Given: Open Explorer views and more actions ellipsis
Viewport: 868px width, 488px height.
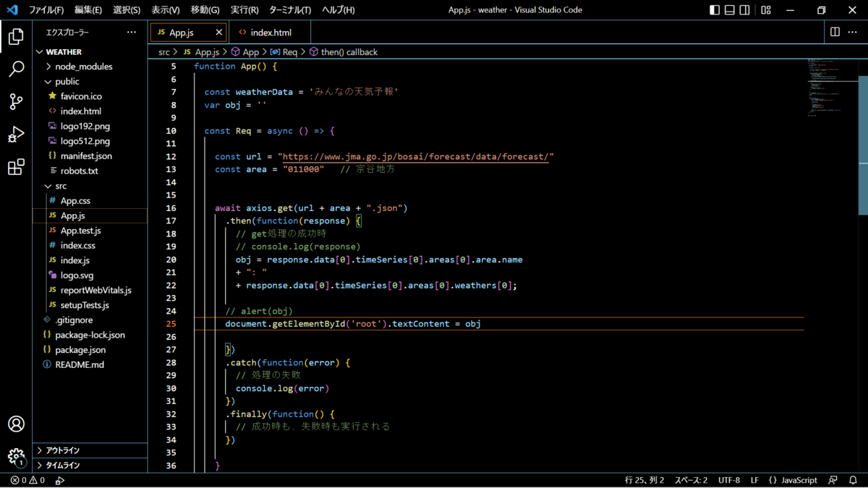Looking at the screenshot, I should point(131,33).
